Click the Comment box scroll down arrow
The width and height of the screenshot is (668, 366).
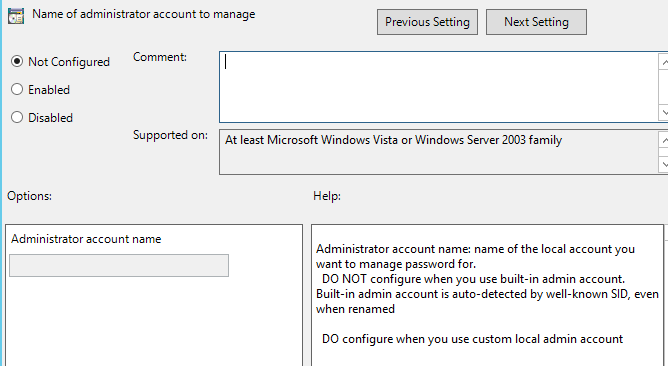click(x=663, y=112)
